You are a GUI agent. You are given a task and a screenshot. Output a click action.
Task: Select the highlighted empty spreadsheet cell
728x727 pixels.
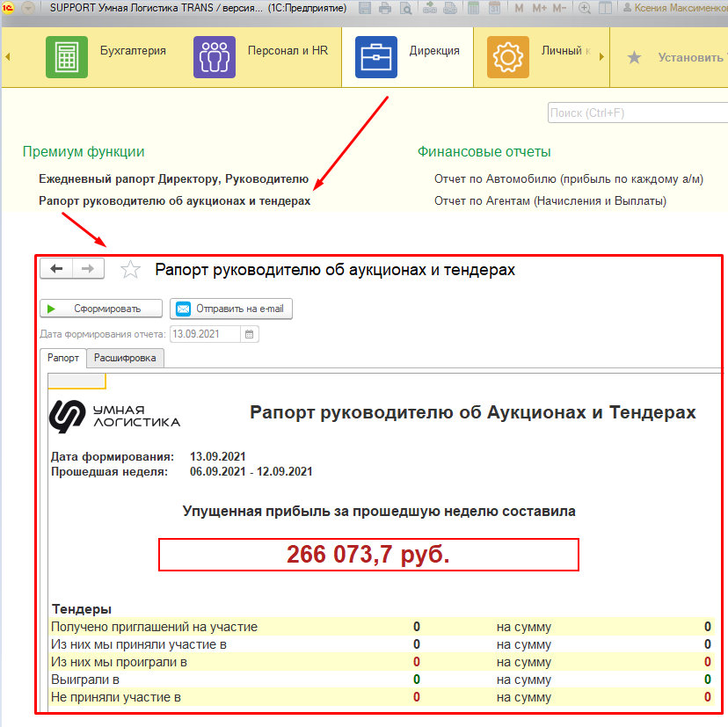click(x=77, y=381)
